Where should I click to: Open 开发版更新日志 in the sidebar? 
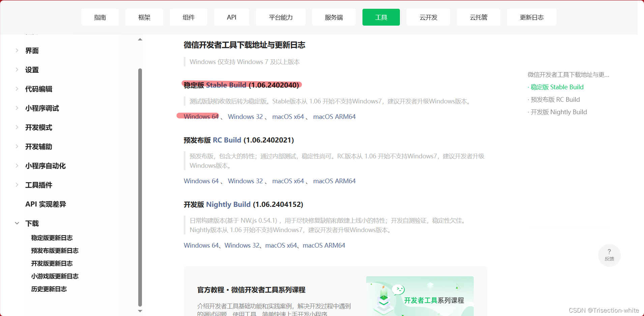click(x=52, y=263)
